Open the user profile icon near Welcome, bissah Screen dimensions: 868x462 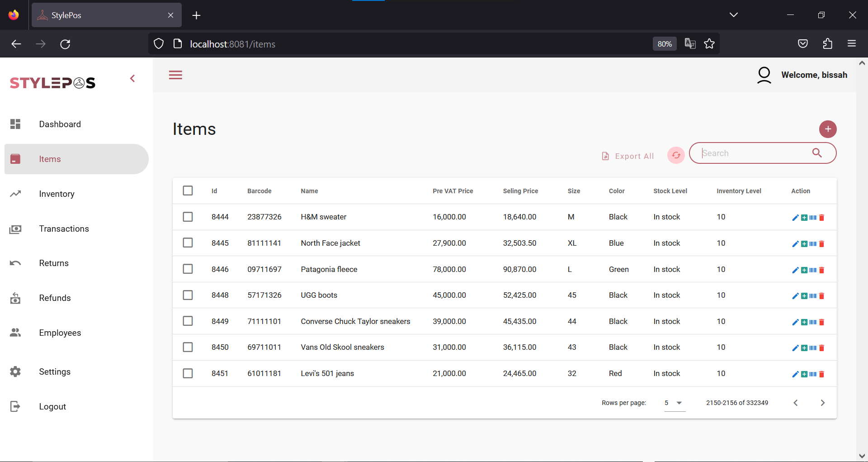(764, 75)
